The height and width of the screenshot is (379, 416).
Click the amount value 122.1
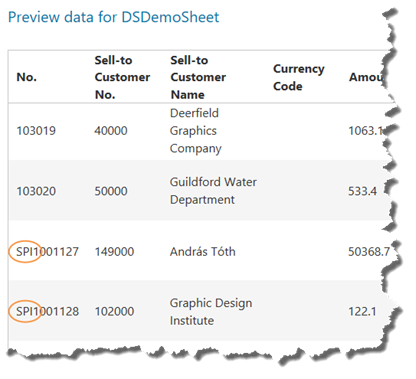click(x=362, y=312)
